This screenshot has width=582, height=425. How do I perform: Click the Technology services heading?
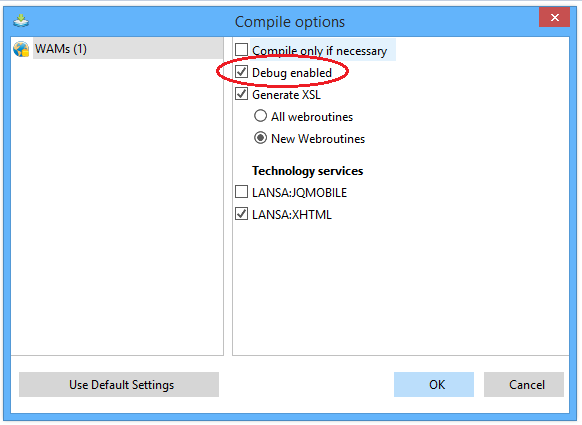[x=307, y=171]
